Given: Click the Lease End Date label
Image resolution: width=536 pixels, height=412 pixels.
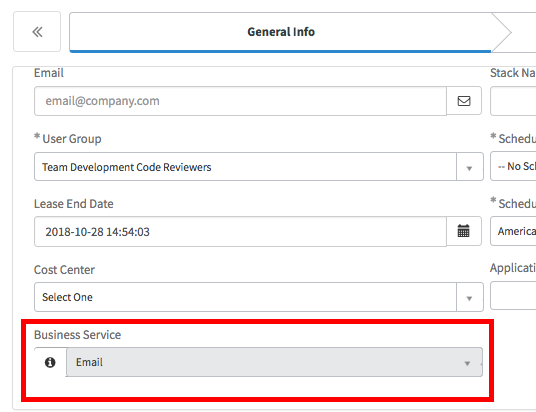Looking at the screenshot, I should click(74, 204).
